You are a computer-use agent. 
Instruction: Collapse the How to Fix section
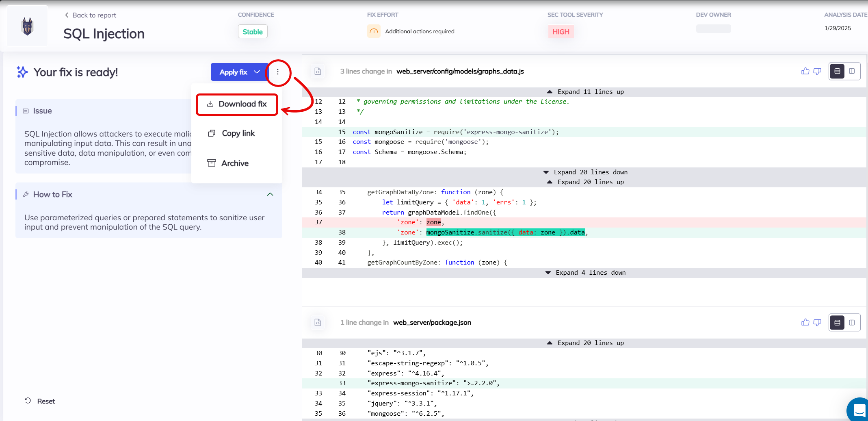[270, 195]
